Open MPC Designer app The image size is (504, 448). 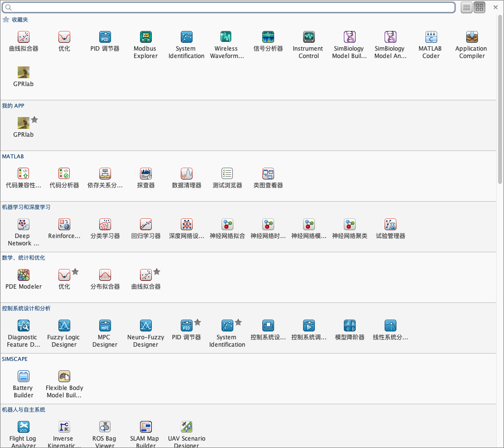click(105, 333)
